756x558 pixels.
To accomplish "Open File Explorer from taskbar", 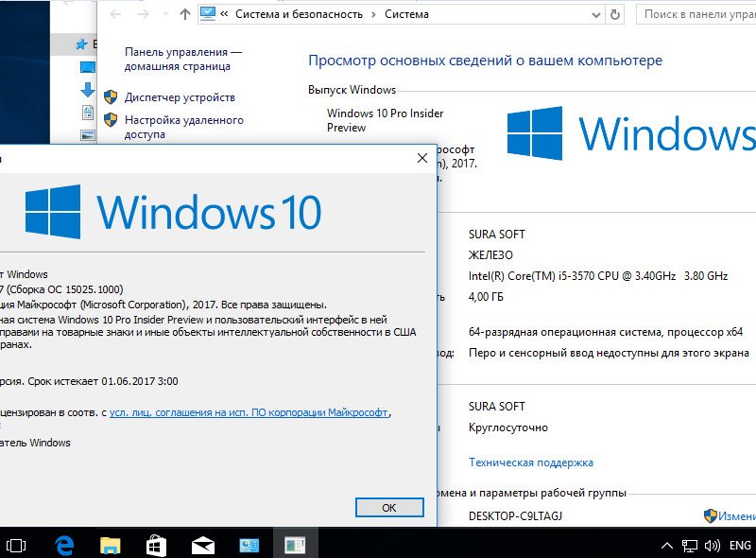I will point(110,546).
